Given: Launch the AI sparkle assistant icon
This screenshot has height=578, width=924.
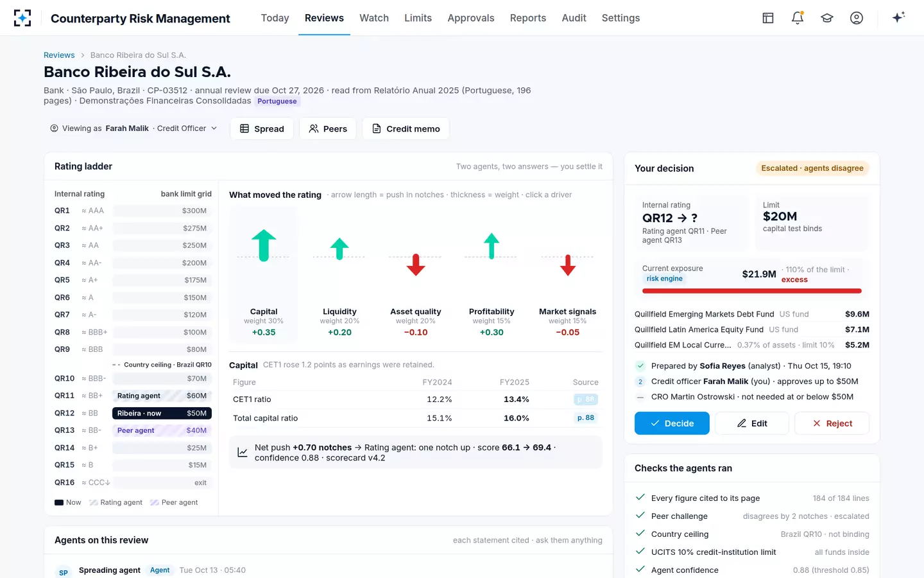Looking at the screenshot, I should point(898,17).
